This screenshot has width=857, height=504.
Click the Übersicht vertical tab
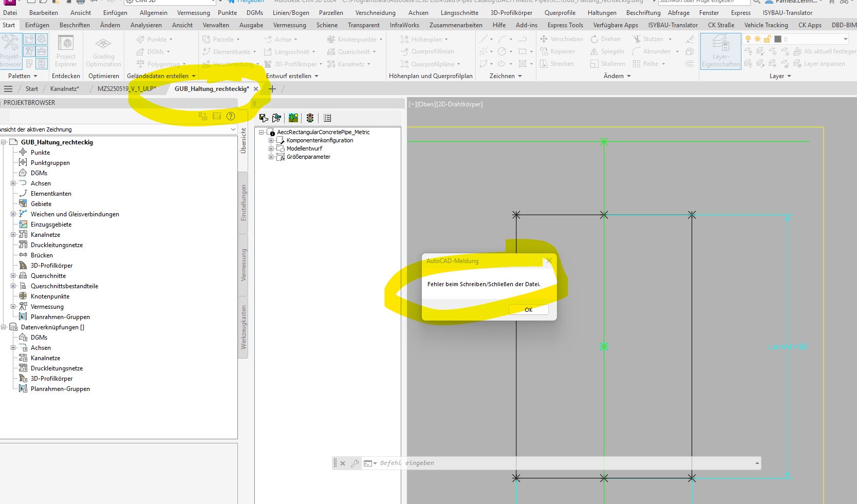[244, 140]
